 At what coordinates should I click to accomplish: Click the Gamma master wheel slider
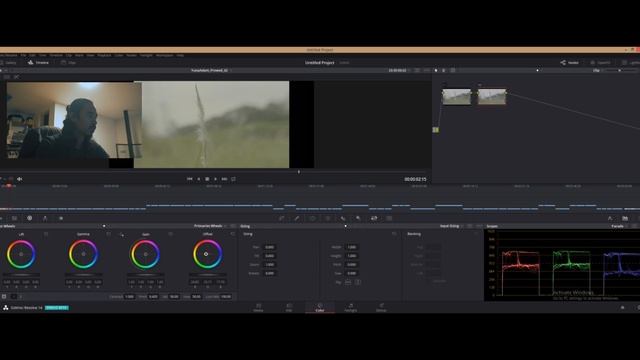(x=83, y=275)
